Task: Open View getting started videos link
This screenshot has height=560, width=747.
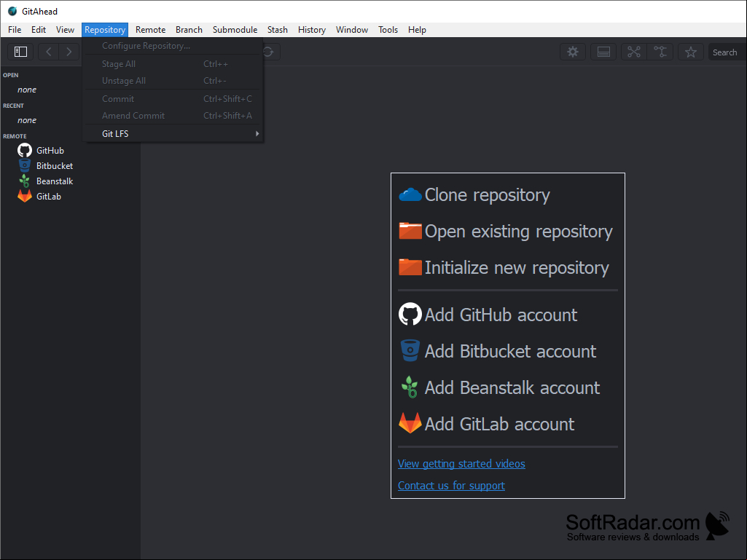Action: point(461,464)
